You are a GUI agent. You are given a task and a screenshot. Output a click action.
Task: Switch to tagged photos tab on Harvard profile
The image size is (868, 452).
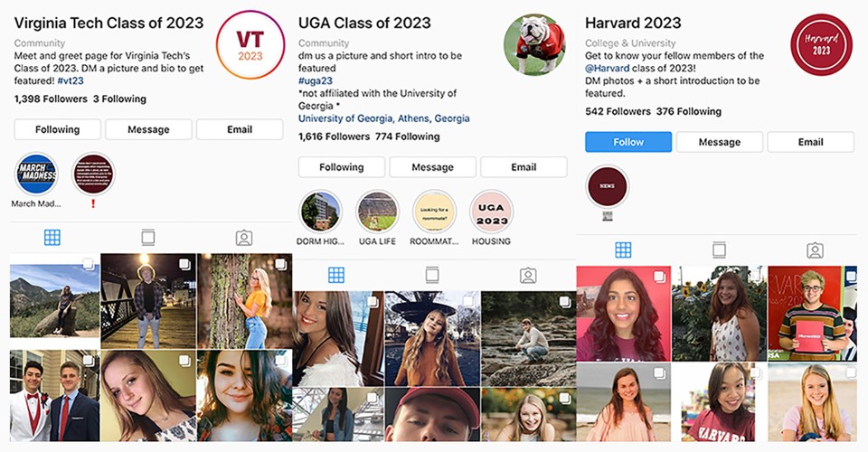pos(815,250)
